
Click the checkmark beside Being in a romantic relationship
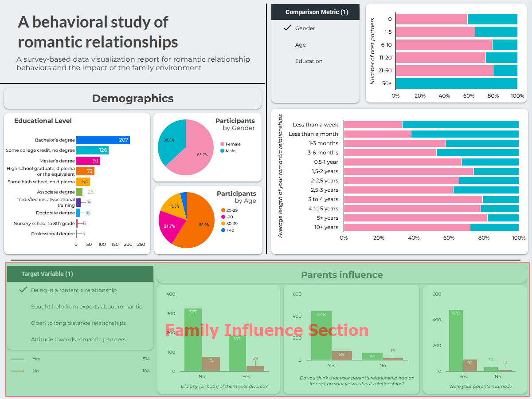coord(23,290)
